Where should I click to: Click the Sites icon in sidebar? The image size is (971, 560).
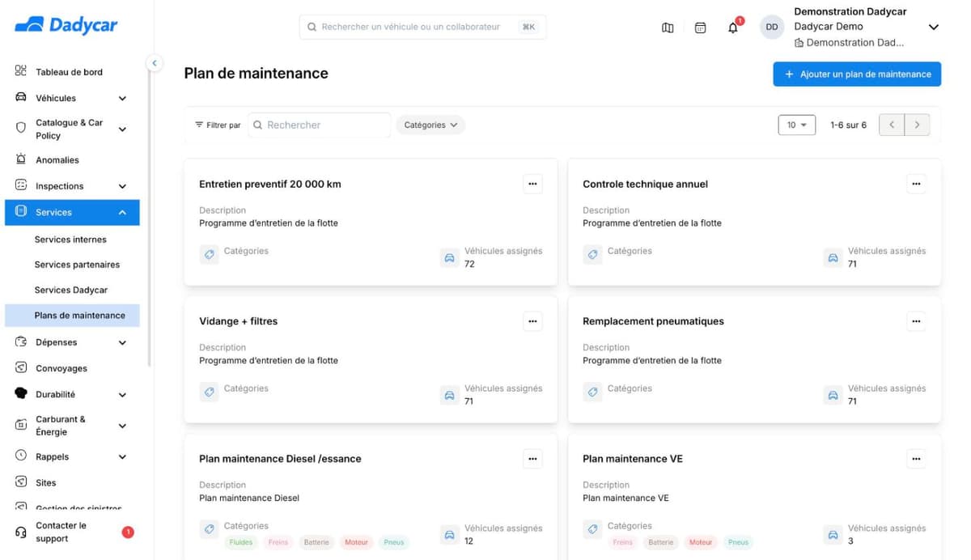(21, 482)
